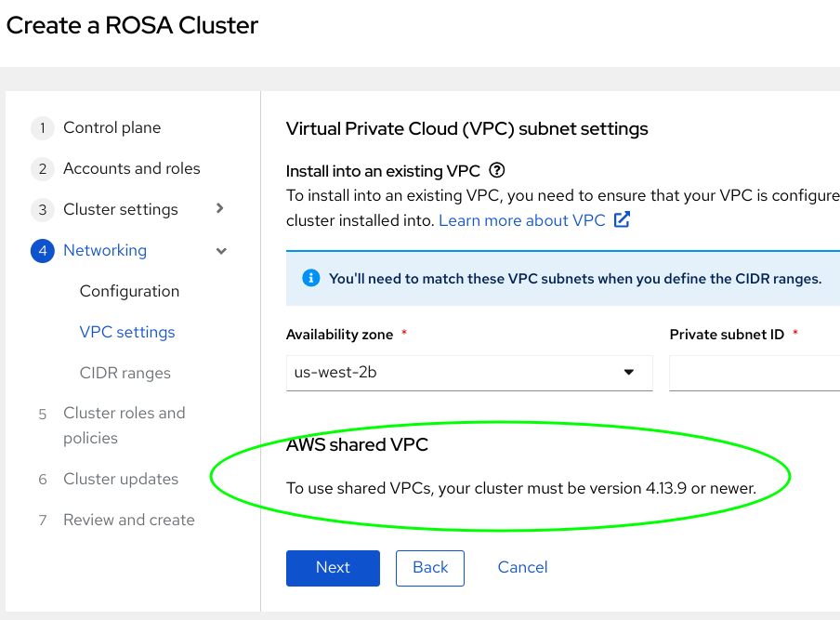Expand the Cluster settings step chevron
This screenshot has width=840, height=620.
220,209
